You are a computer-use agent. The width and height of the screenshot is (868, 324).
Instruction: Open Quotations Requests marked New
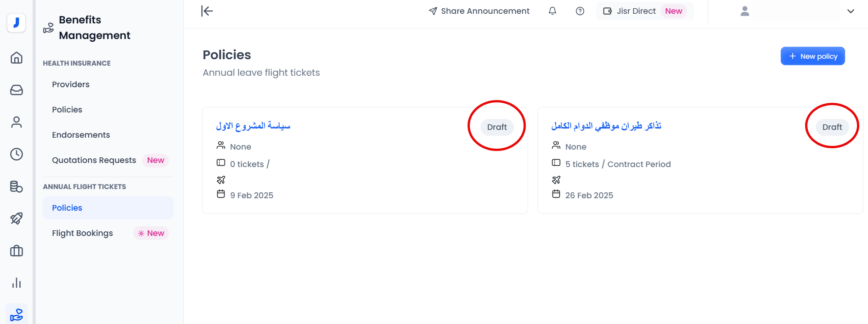point(94,160)
